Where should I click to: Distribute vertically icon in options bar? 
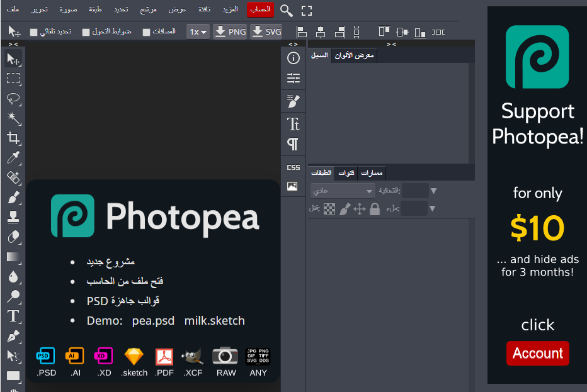coord(356,32)
